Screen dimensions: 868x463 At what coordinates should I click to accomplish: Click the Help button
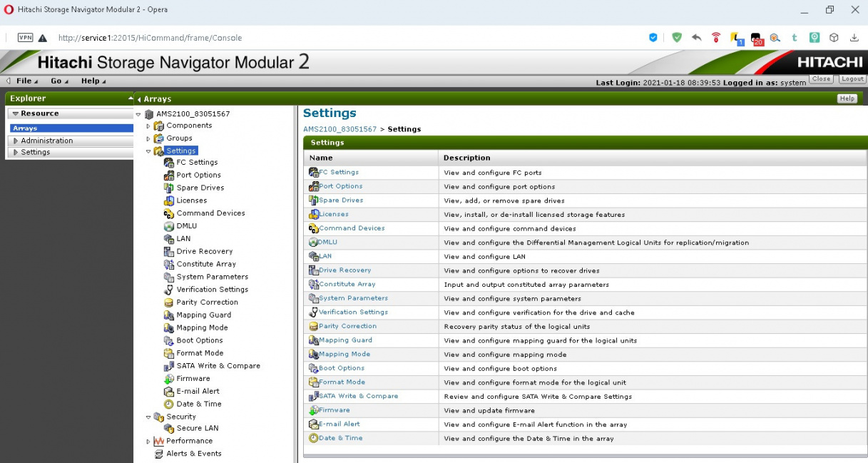pos(847,98)
